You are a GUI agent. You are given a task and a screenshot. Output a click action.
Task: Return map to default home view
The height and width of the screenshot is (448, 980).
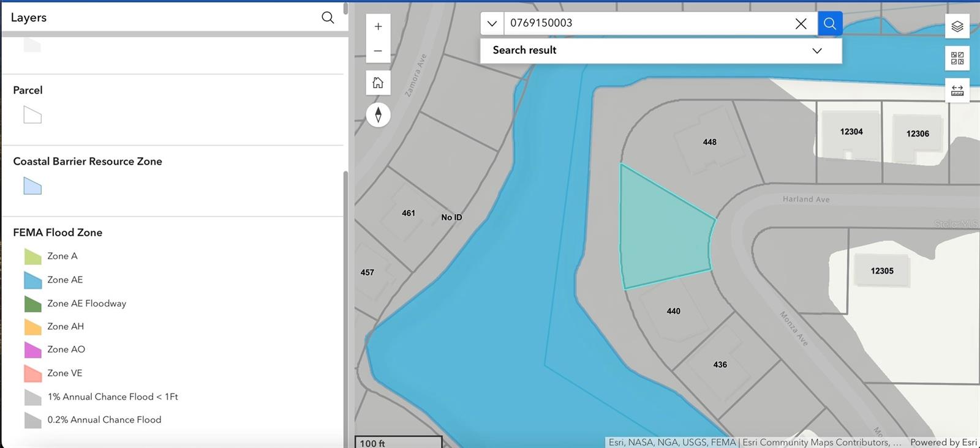[378, 83]
